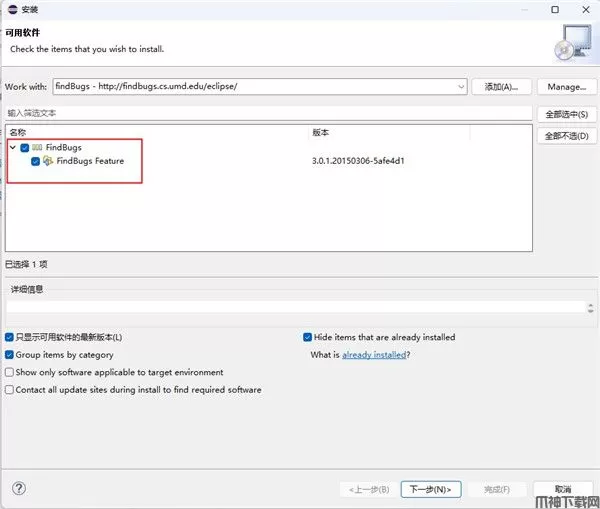Open the Work with dropdown arrow
This screenshot has height=509, width=600.
[461, 86]
